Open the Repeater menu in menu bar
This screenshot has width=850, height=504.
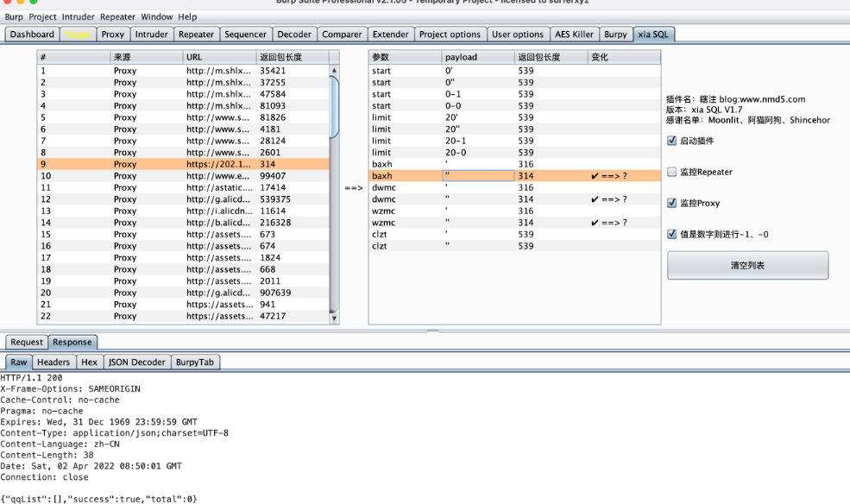tap(117, 16)
